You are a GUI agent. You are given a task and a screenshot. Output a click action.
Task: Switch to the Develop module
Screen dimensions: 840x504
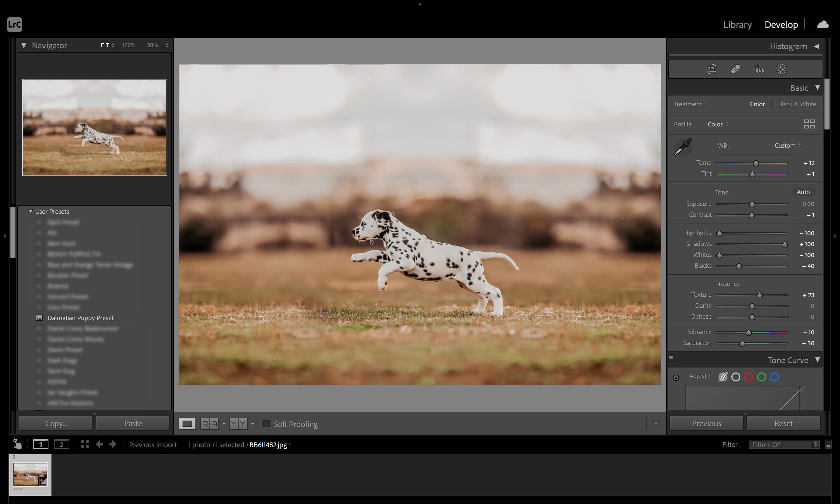pos(781,24)
